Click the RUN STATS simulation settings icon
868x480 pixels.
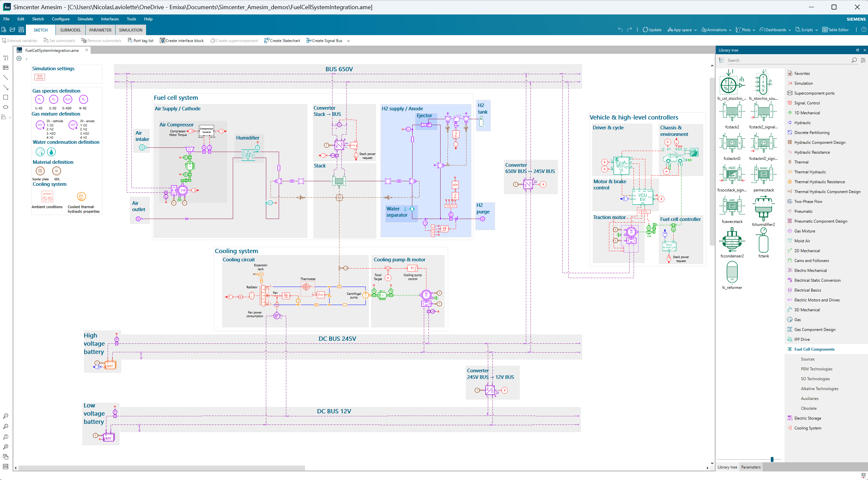click(40, 77)
